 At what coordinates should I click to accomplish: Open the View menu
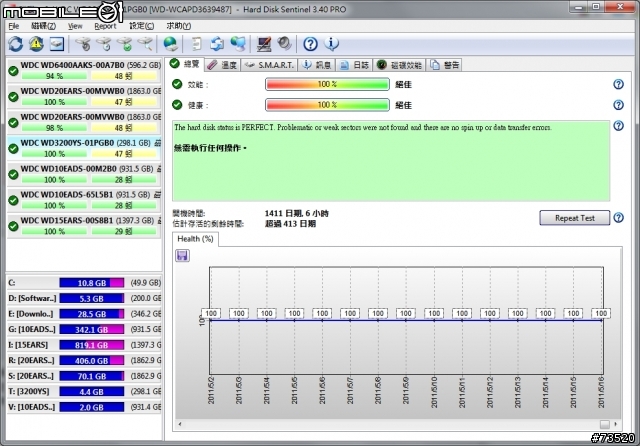[x=75, y=26]
